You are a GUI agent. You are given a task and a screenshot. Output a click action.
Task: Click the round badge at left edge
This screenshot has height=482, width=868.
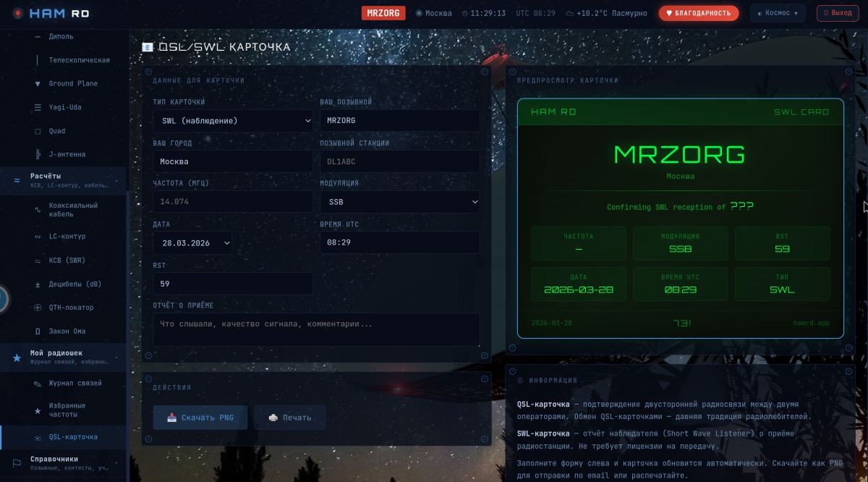(2, 298)
